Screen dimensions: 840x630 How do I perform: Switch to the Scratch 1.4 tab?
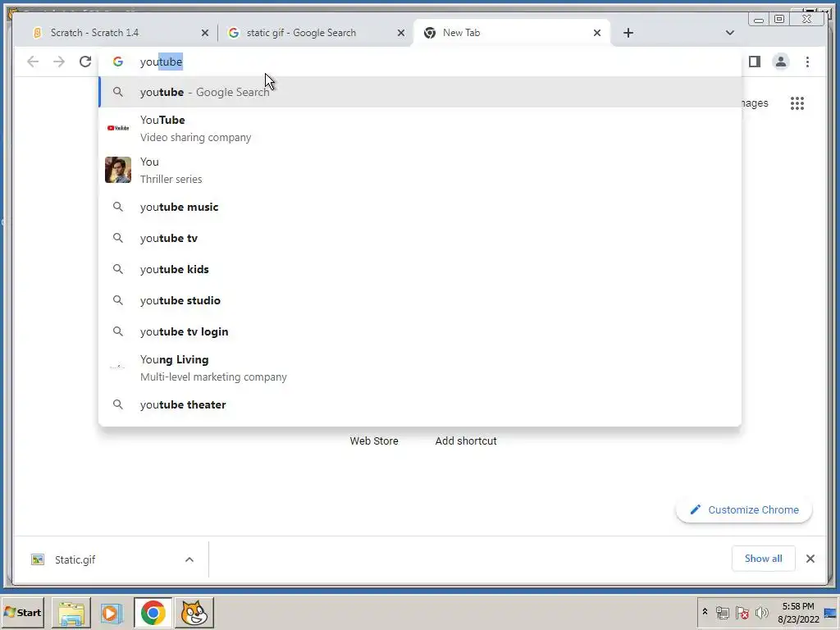tap(118, 33)
